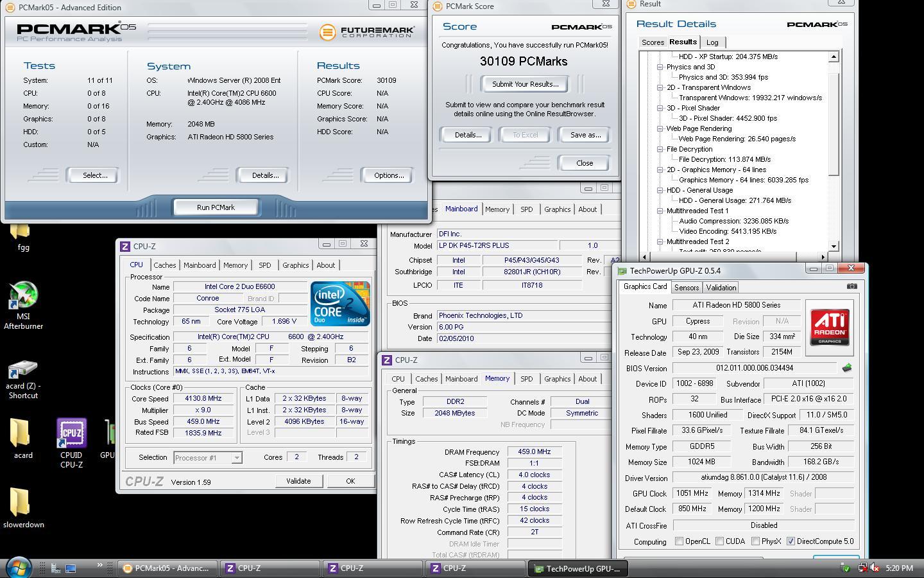The width and height of the screenshot is (924, 578).
Task: Click the green shield tray icon
Action: (846, 568)
